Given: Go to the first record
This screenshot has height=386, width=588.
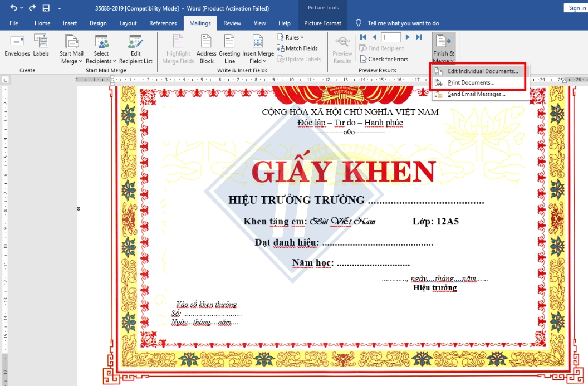Looking at the screenshot, I should tap(363, 37).
